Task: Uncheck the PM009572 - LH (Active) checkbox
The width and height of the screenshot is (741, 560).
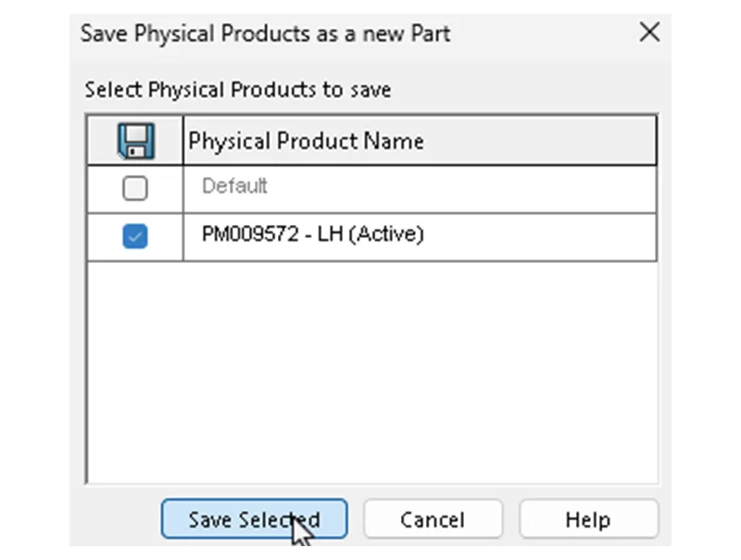Action: 135,237
